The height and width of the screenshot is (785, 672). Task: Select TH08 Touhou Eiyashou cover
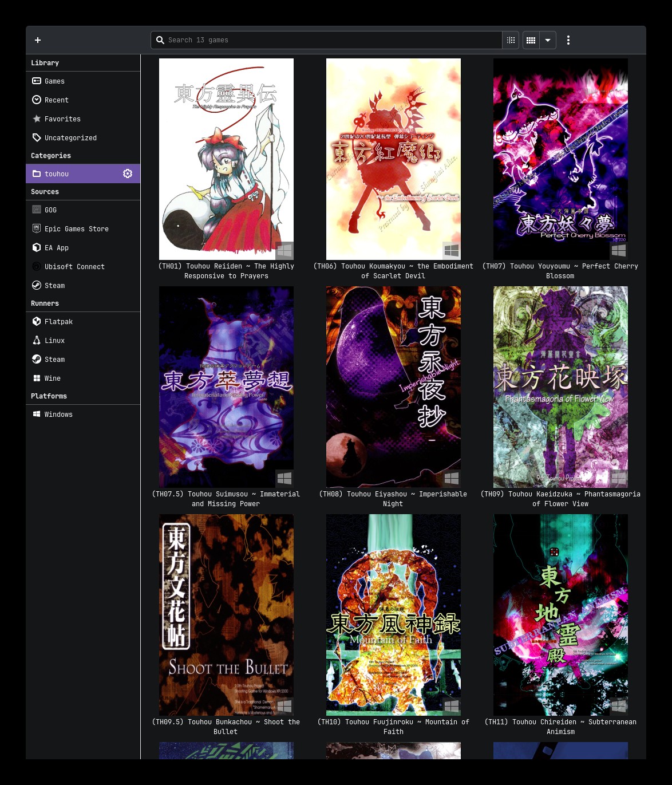click(x=393, y=387)
